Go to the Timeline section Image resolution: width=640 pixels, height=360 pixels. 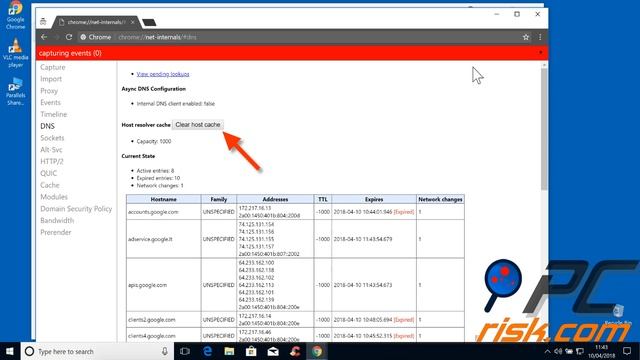pyautogui.click(x=53, y=114)
